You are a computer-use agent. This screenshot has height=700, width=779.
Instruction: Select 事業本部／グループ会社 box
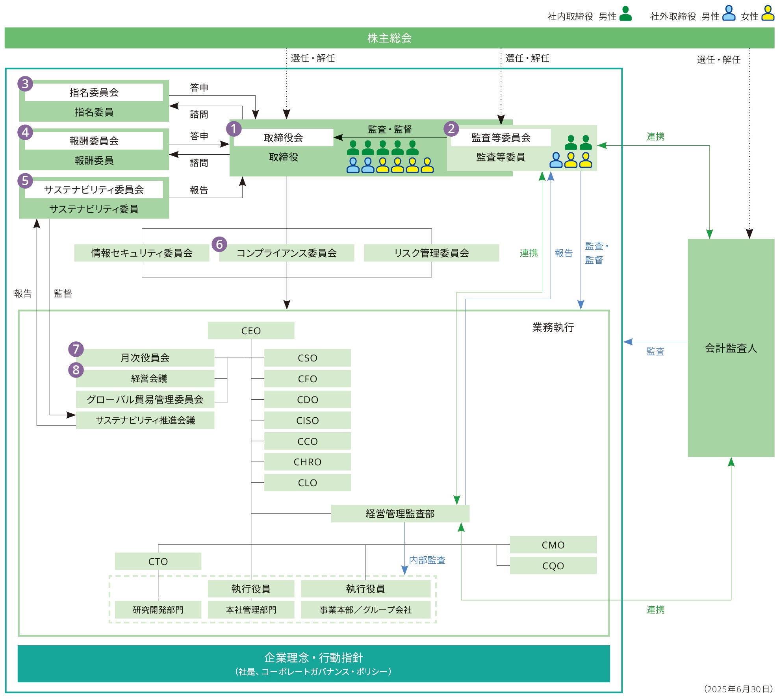coord(365,610)
